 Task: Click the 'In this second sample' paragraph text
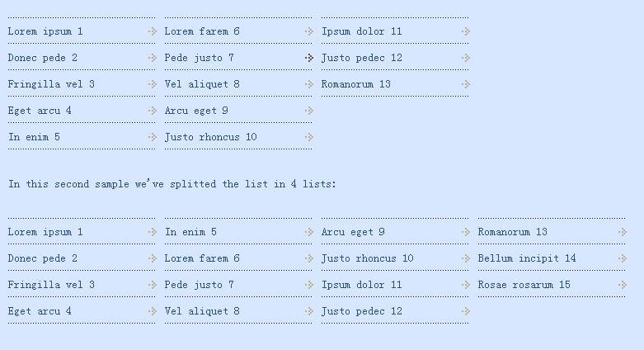click(x=172, y=184)
